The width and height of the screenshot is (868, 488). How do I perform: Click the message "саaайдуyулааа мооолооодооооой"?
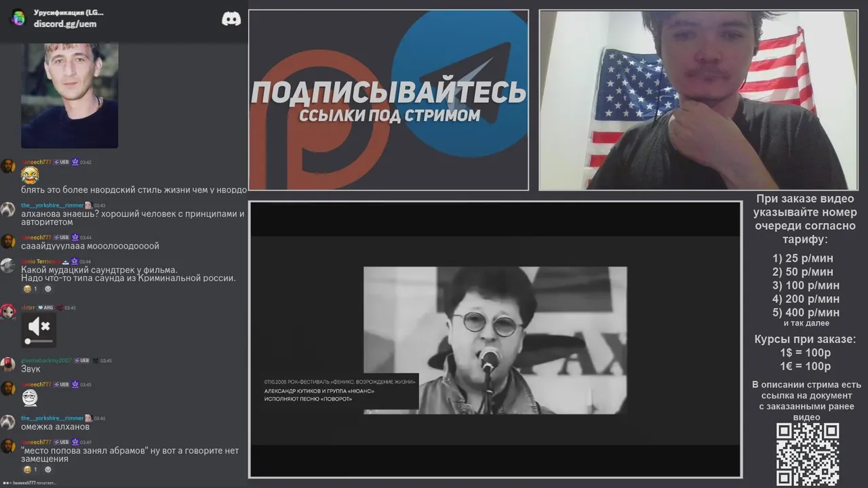90,246
